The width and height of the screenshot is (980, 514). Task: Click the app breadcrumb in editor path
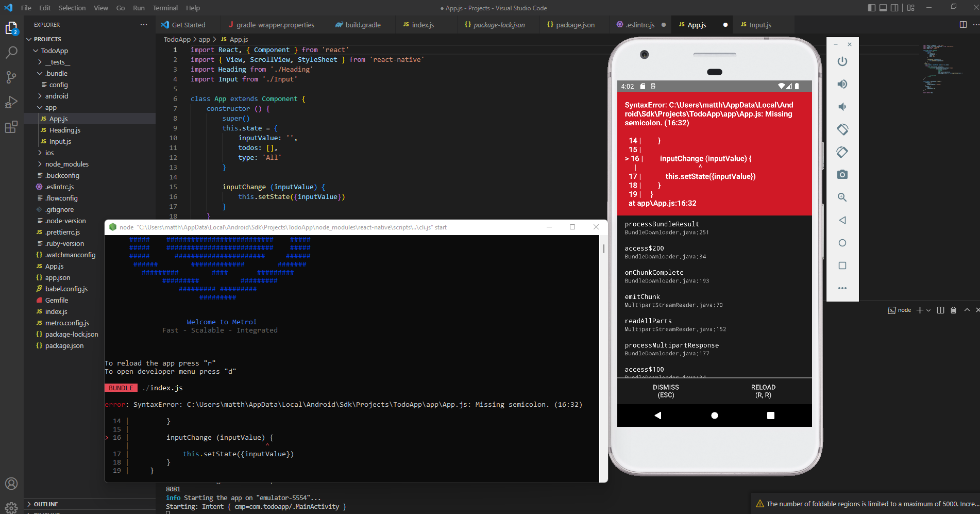205,39
